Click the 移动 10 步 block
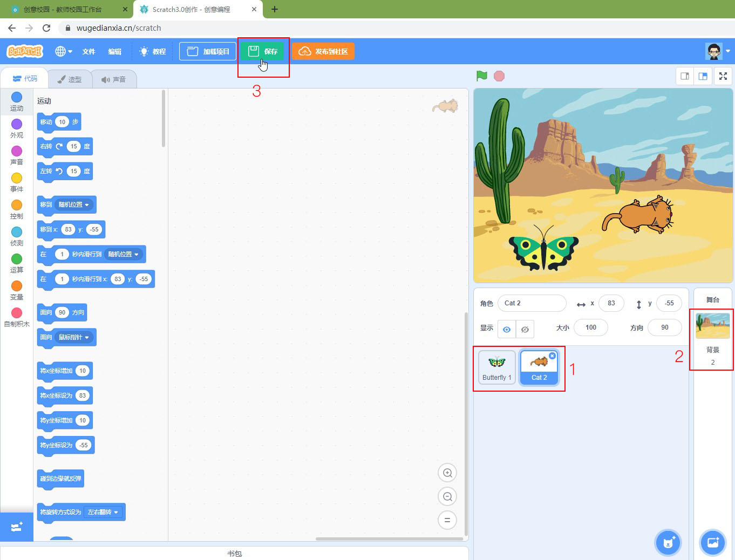Image resolution: width=735 pixels, height=560 pixels. [59, 122]
